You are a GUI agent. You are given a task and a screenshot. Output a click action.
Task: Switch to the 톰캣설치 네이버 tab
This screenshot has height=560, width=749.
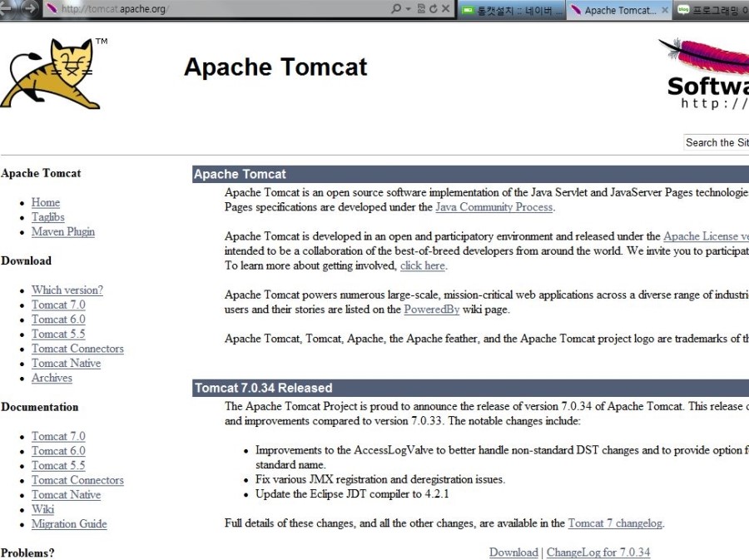512,11
